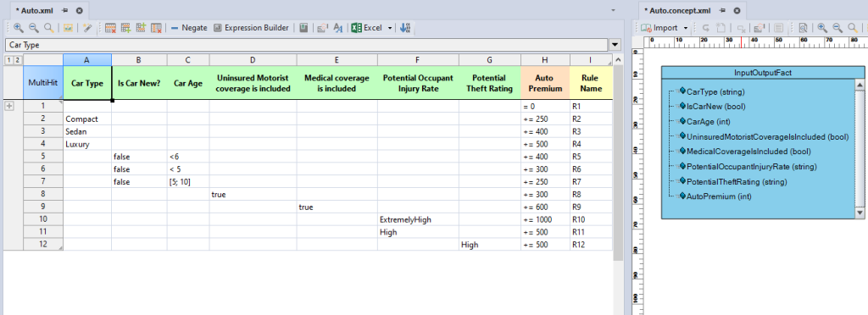This screenshot has height=315, width=868.
Task: Click the InputOutputFact title bar
Action: (763, 72)
